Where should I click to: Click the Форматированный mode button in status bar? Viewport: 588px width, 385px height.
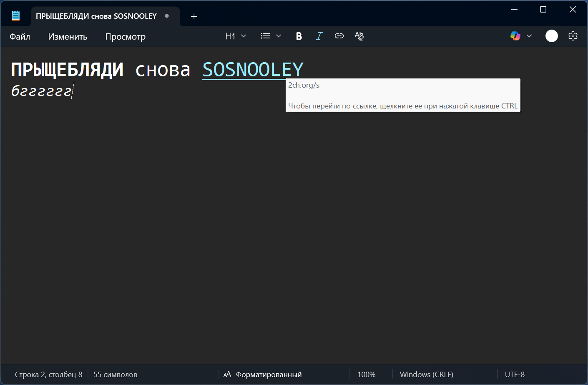(x=263, y=375)
